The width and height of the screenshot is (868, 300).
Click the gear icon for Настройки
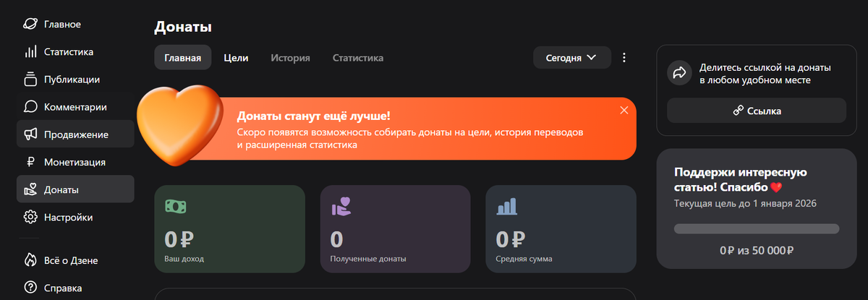pyautogui.click(x=30, y=217)
